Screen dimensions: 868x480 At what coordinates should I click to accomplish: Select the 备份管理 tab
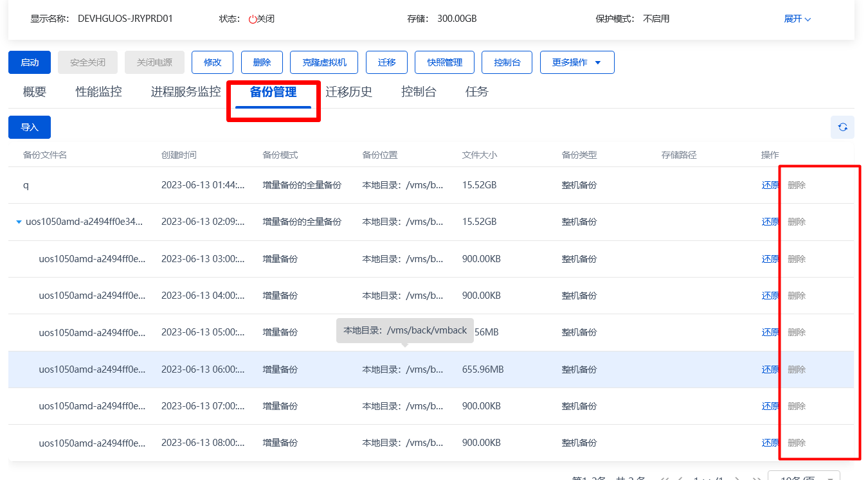pos(273,92)
